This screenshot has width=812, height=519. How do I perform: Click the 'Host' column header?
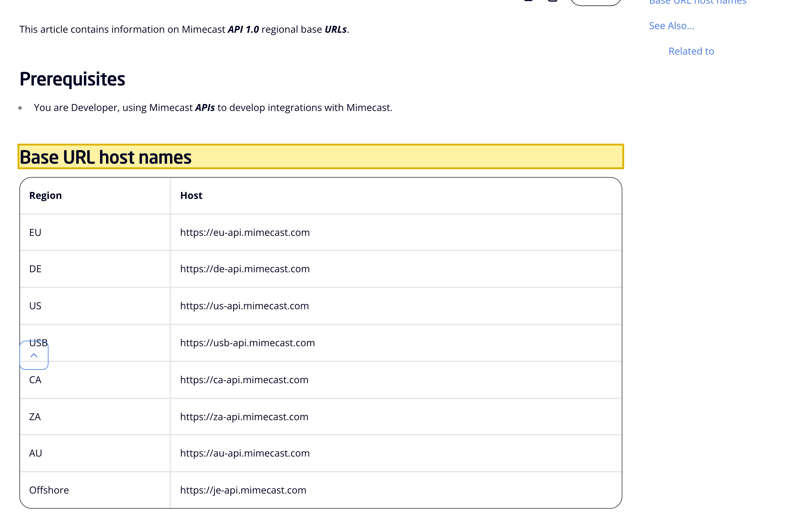pyautogui.click(x=396, y=196)
